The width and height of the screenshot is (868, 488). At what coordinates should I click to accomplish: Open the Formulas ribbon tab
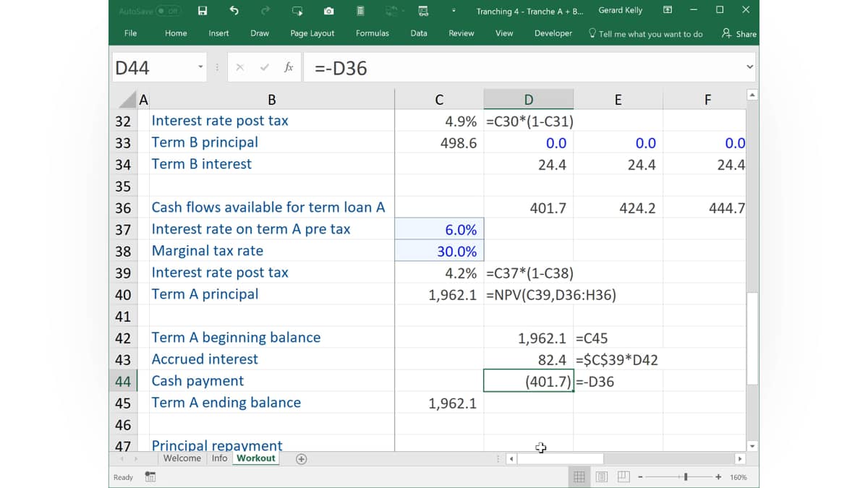(x=373, y=33)
